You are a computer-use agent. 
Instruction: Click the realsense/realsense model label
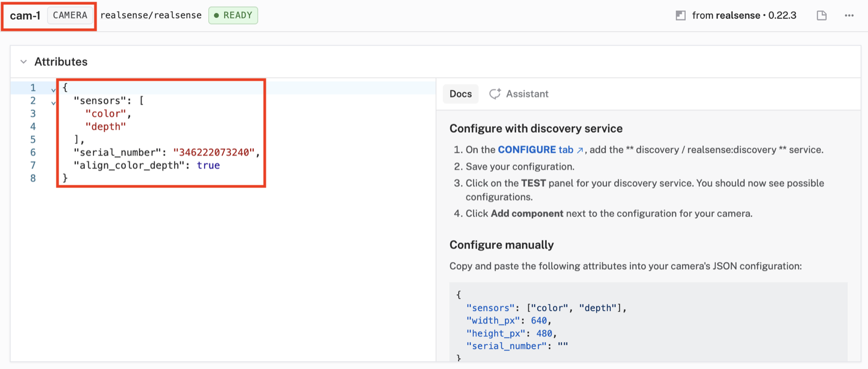click(x=151, y=15)
